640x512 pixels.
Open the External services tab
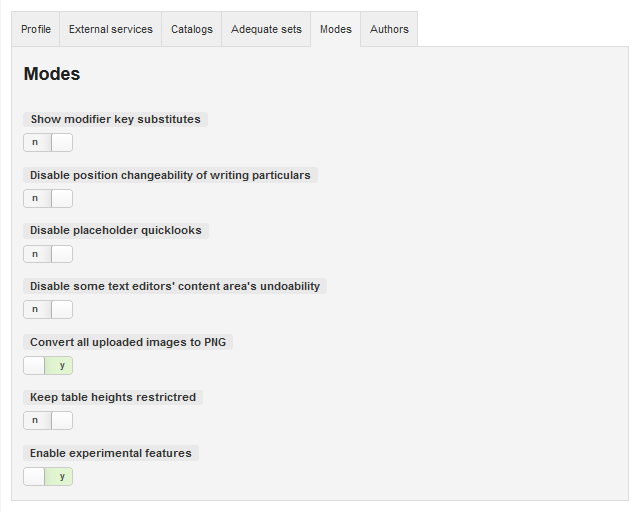tap(111, 29)
